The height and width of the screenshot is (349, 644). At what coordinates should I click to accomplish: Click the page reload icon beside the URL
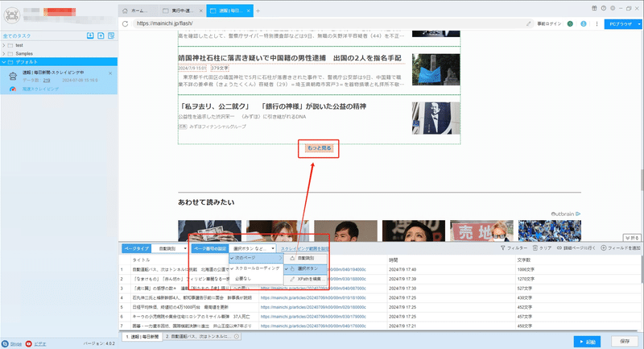click(x=126, y=24)
